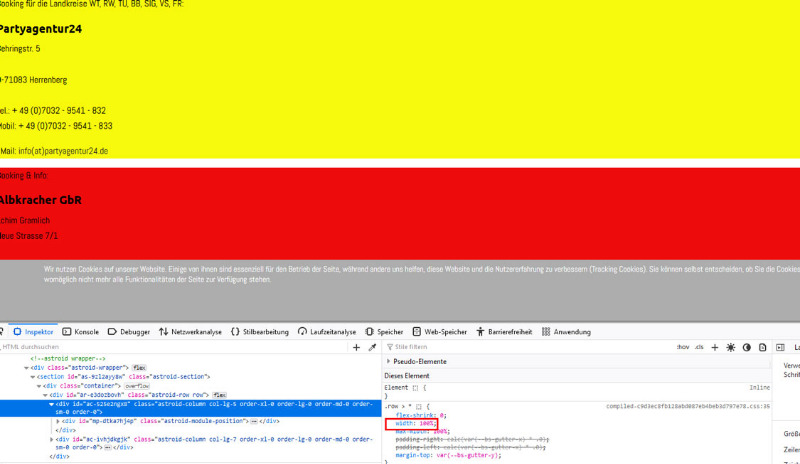Toggle the three-pane sidebar layout icon
The image size is (800, 464).
(x=780, y=347)
